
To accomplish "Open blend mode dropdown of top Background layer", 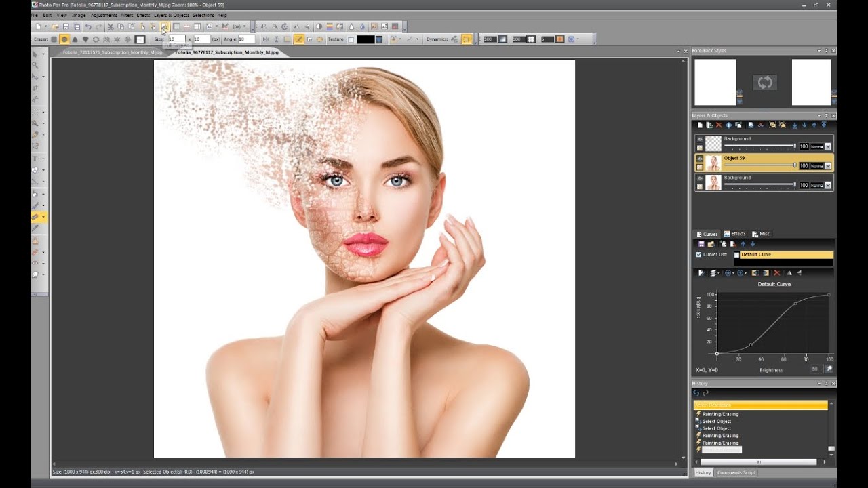I will click(x=828, y=146).
